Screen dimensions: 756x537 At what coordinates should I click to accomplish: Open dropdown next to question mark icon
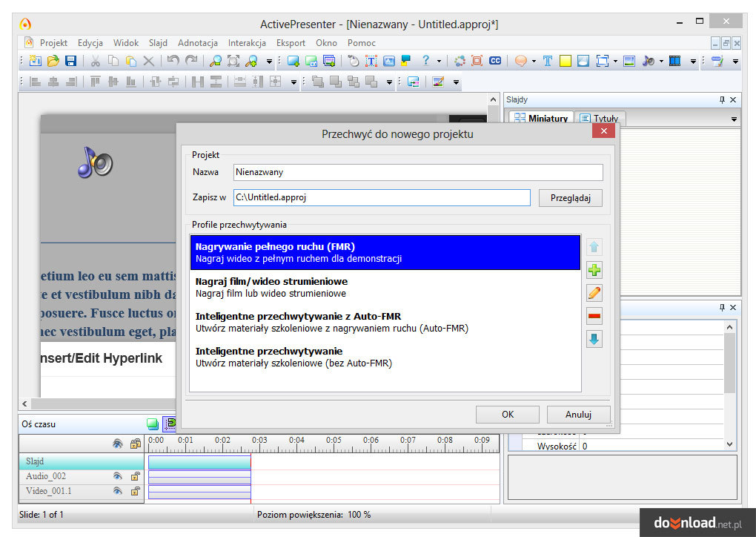(439, 62)
